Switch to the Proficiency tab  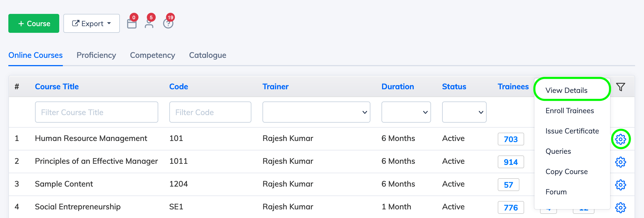(x=96, y=55)
